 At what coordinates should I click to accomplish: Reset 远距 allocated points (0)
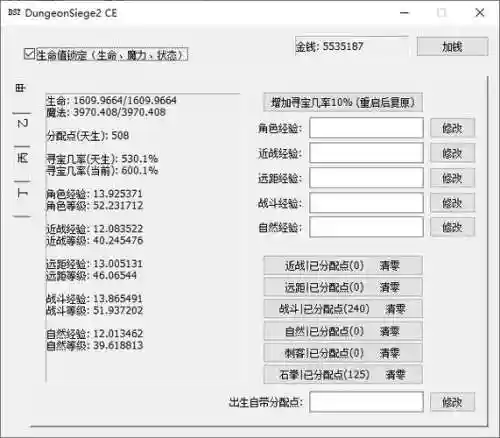point(343,287)
